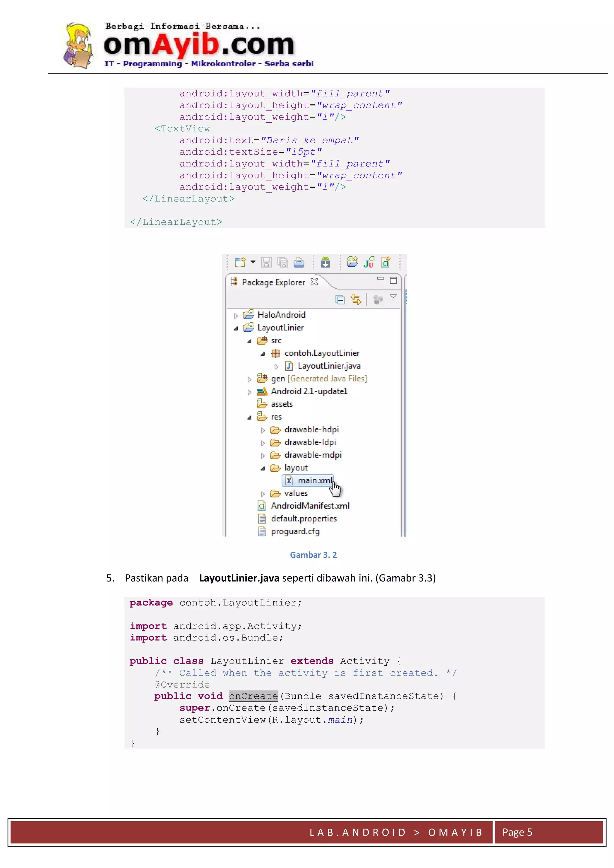614x868 pixels.
Task: Select LayoutLinier.java in the tree
Action: [x=329, y=366]
